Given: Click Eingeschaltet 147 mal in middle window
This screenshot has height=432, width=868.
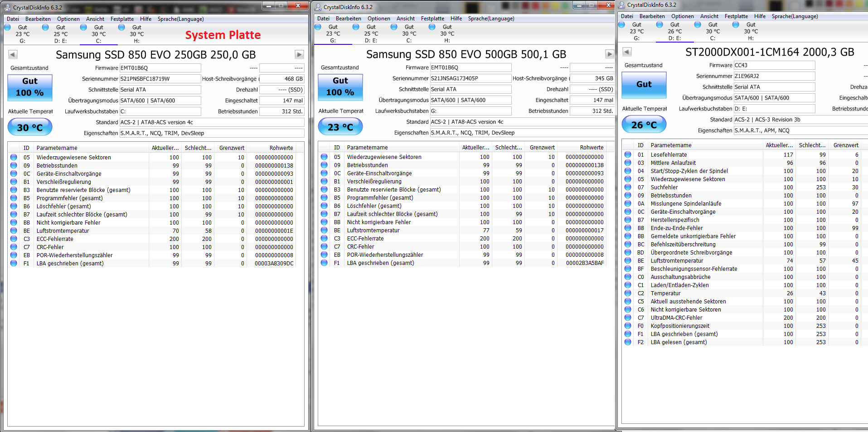Looking at the screenshot, I should (592, 100).
